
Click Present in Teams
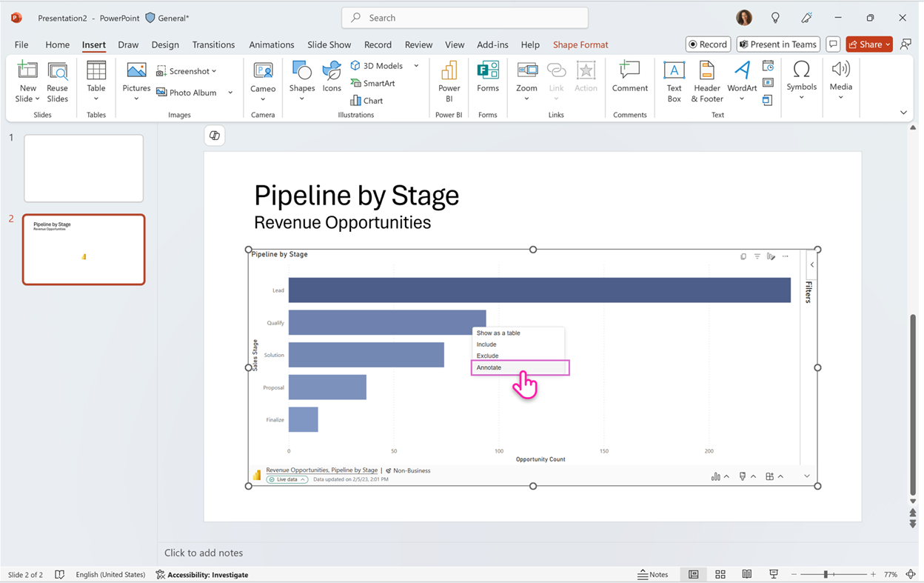tap(778, 44)
